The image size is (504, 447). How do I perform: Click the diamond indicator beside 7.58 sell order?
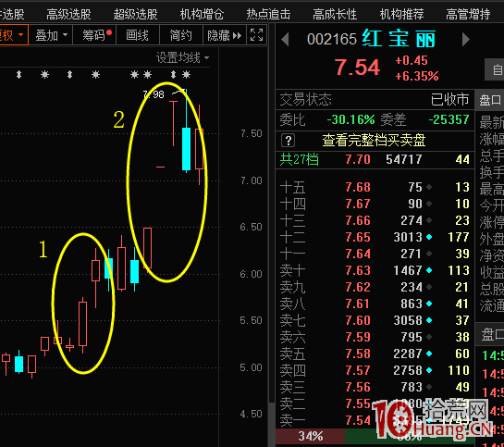click(429, 354)
